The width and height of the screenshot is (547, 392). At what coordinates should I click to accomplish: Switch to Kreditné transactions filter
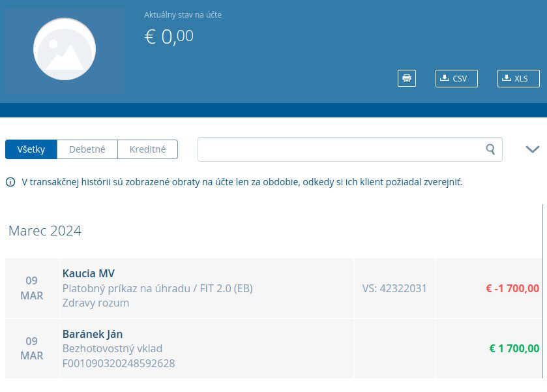click(147, 149)
